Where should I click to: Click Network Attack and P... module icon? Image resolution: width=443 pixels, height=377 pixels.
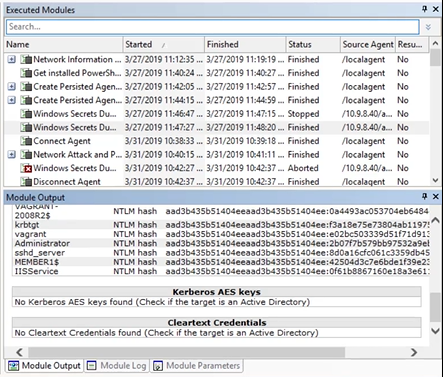[x=26, y=155]
